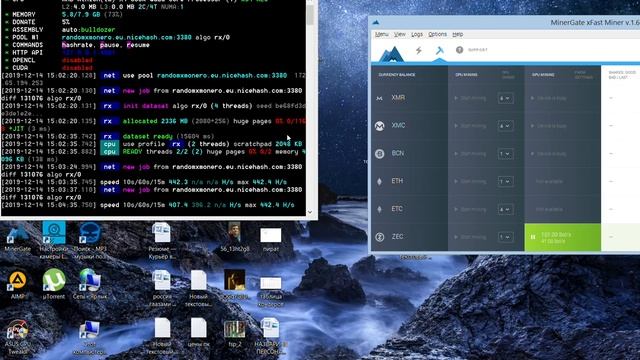Start CPU mining for ZEC
Screen dimensions: 640x360
470,237
